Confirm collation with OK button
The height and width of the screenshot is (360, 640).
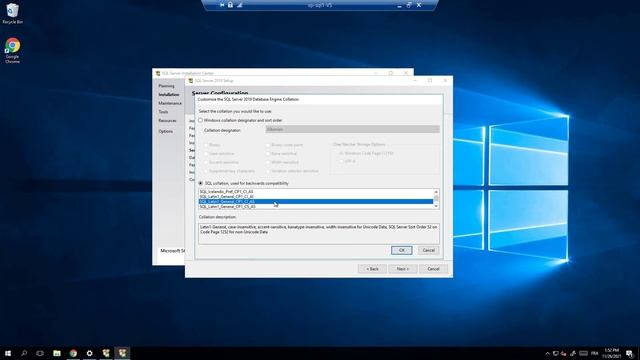pos(402,250)
